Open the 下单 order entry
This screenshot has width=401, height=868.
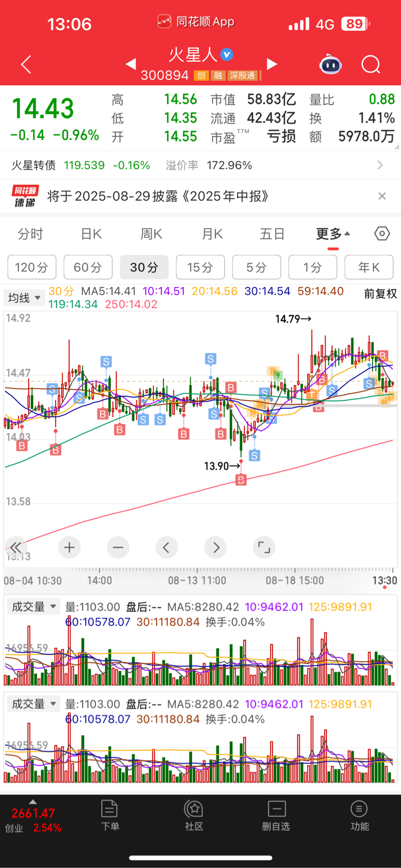click(x=110, y=815)
